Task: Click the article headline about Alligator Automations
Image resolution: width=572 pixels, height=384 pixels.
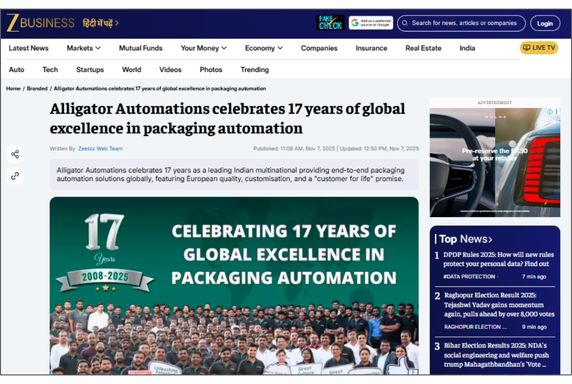Action: 227,119
